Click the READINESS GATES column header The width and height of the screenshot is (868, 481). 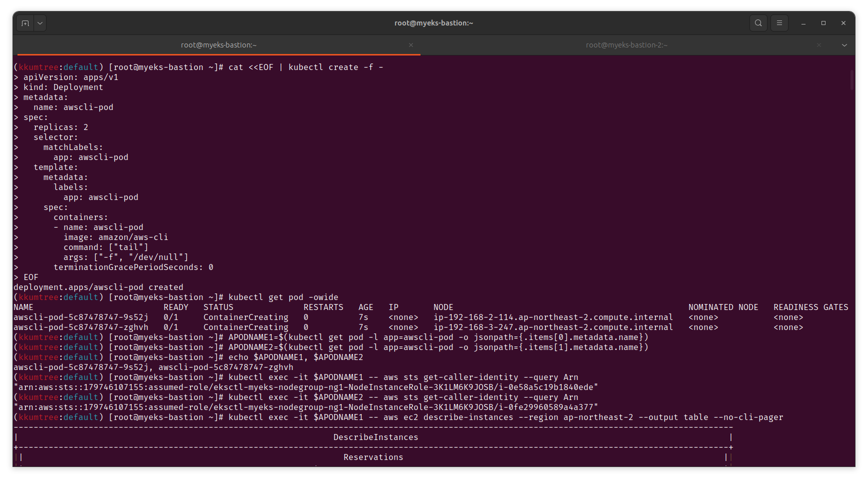[811, 307]
